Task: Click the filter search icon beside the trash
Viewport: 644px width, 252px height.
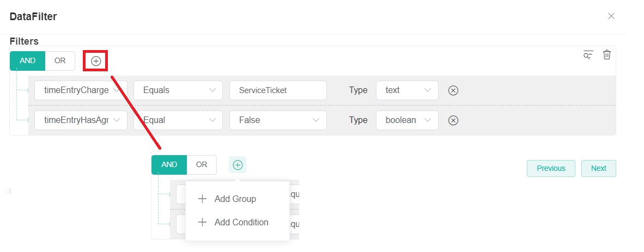Action: click(588, 55)
